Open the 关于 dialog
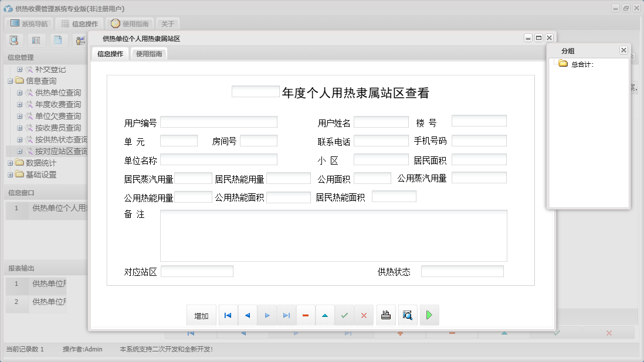 tap(167, 23)
